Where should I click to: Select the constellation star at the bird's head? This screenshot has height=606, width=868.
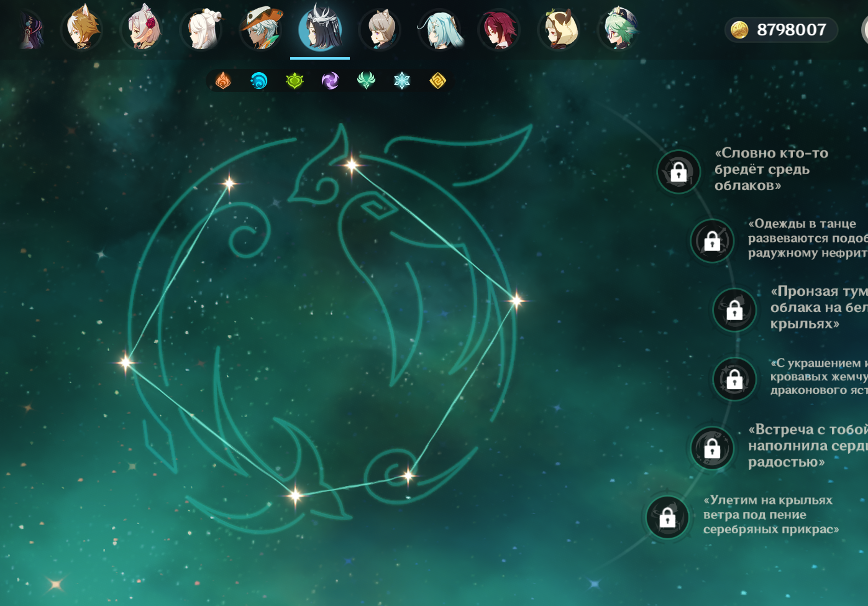(x=352, y=165)
